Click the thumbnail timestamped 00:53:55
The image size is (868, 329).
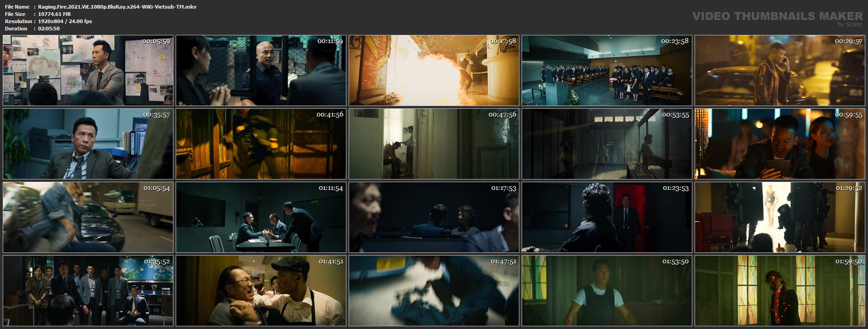(x=607, y=144)
